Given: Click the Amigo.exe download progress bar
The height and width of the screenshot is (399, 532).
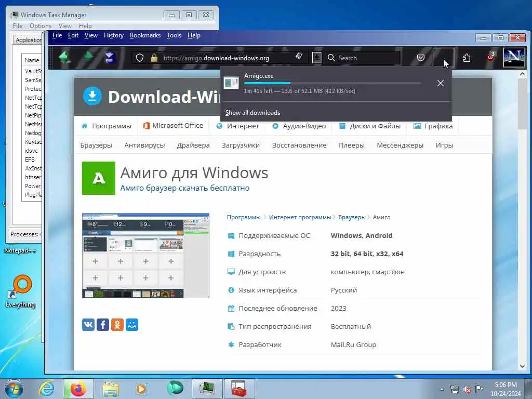Looking at the screenshot, I should point(332,83).
